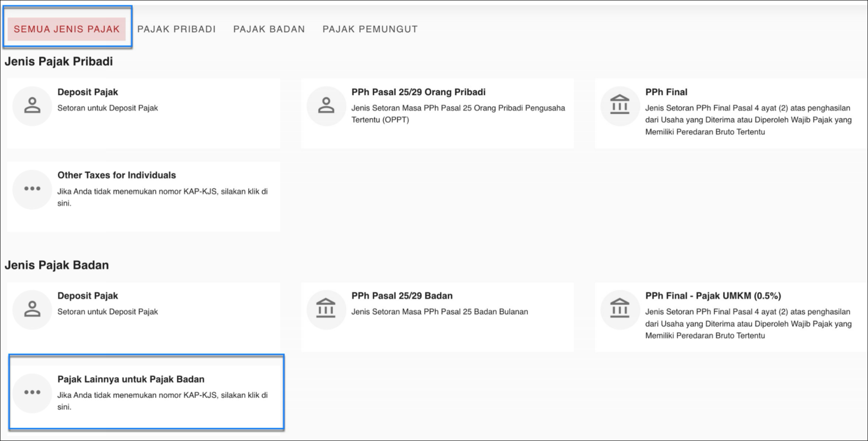868x441 pixels.
Task: Open the Pajak Badan tab
Action: 269,29
